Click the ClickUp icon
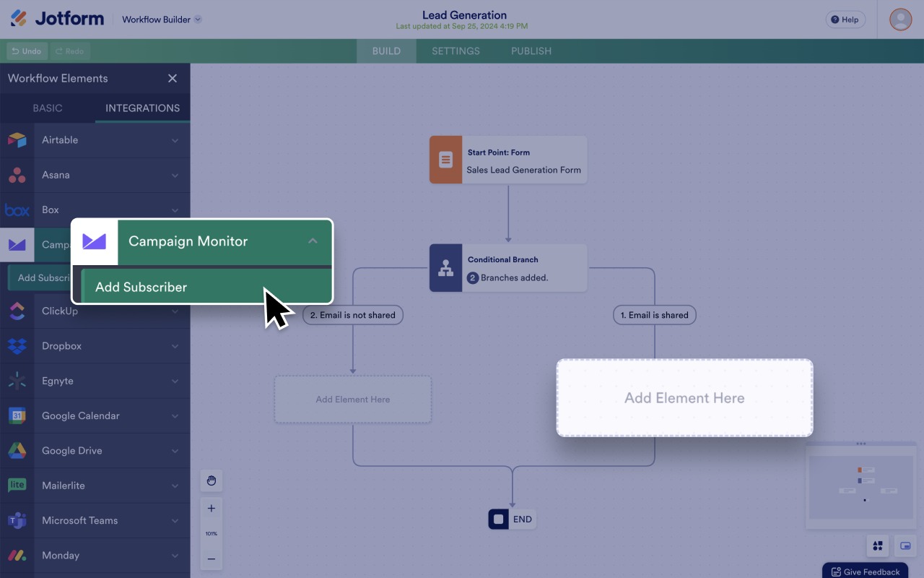 17,311
